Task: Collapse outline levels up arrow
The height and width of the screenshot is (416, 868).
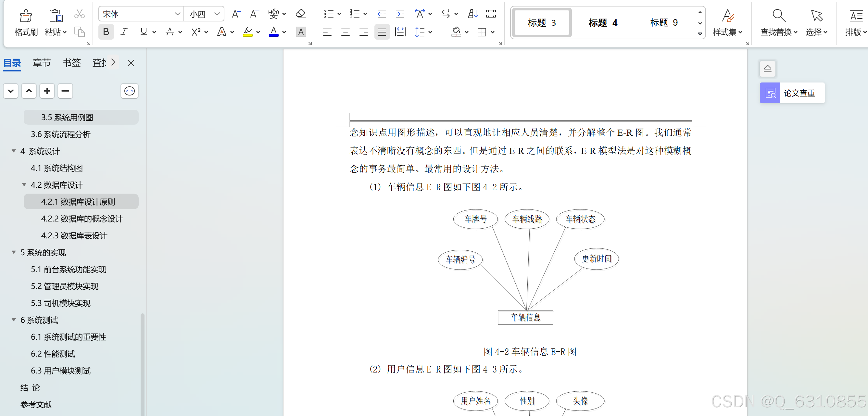Action: (29, 91)
